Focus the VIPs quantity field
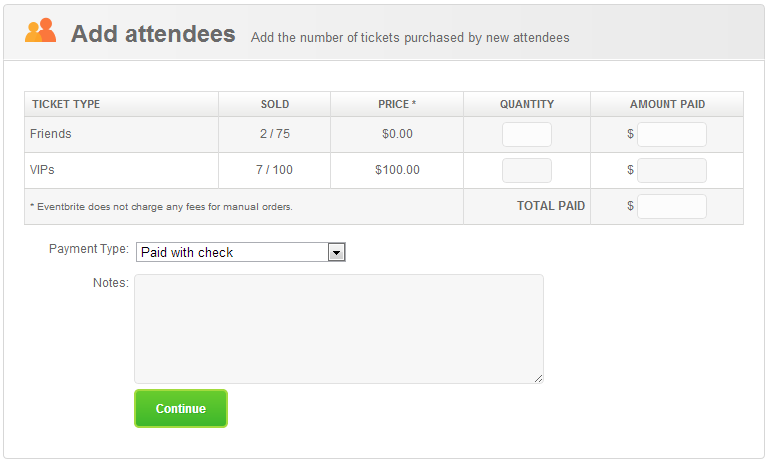Image resolution: width=768 pixels, height=461 pixels. tap(527, 170)
